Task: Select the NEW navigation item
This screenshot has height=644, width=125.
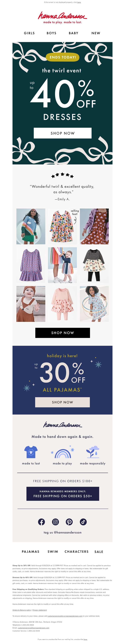Action: (x=96, y=33)
